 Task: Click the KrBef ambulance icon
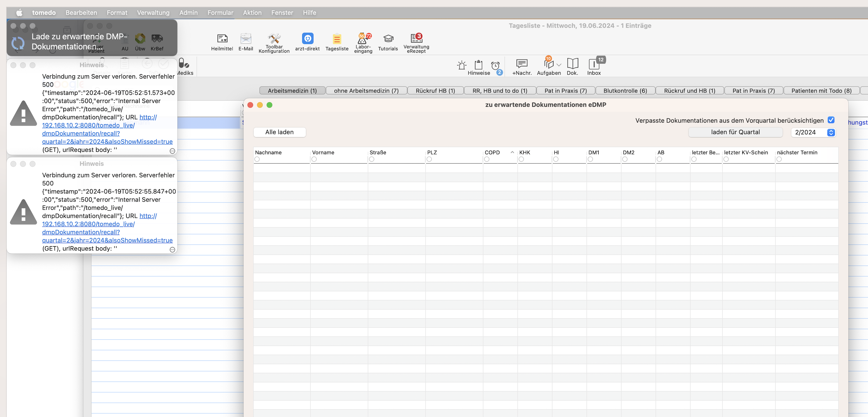[x=157, y=42]
